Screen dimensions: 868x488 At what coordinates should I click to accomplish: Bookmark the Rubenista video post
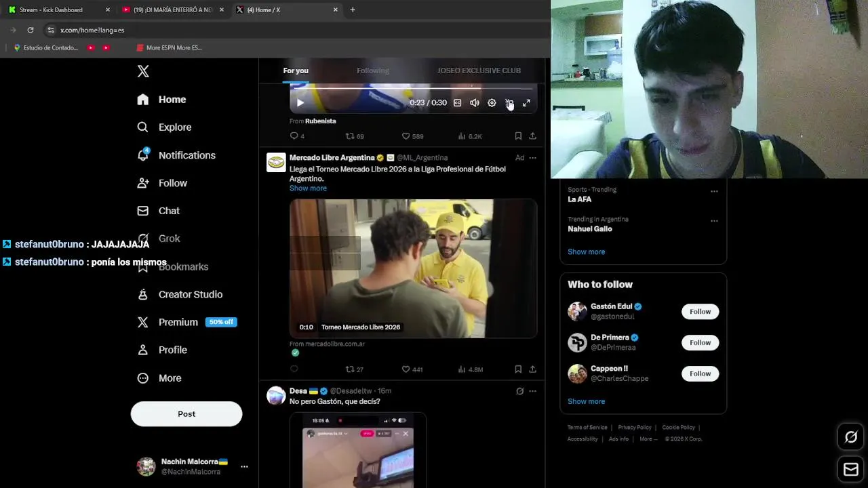(x=518, y=136)
